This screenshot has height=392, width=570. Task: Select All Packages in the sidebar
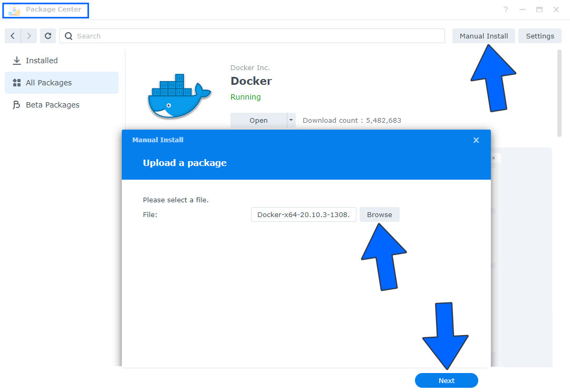[x=62, y=83]
